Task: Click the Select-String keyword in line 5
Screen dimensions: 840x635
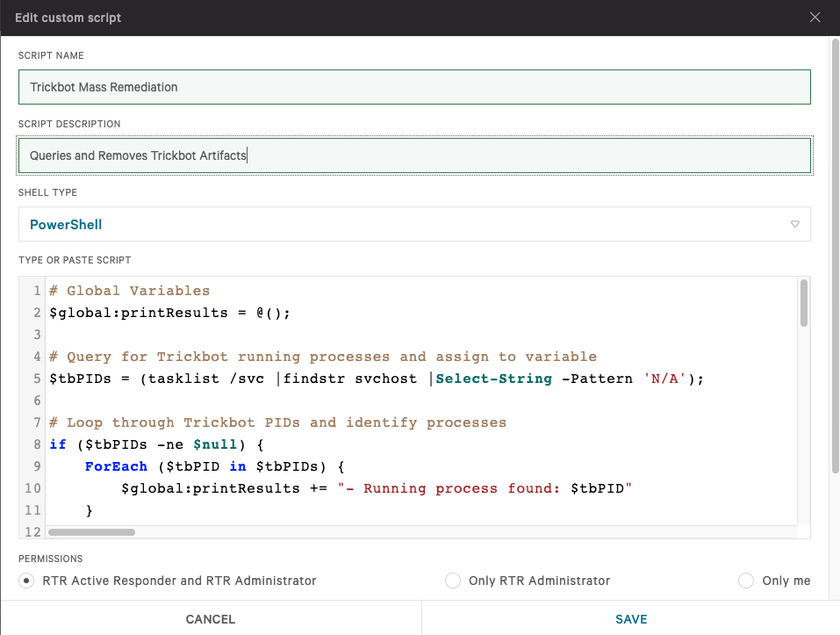Action: (x=493, y=379)
